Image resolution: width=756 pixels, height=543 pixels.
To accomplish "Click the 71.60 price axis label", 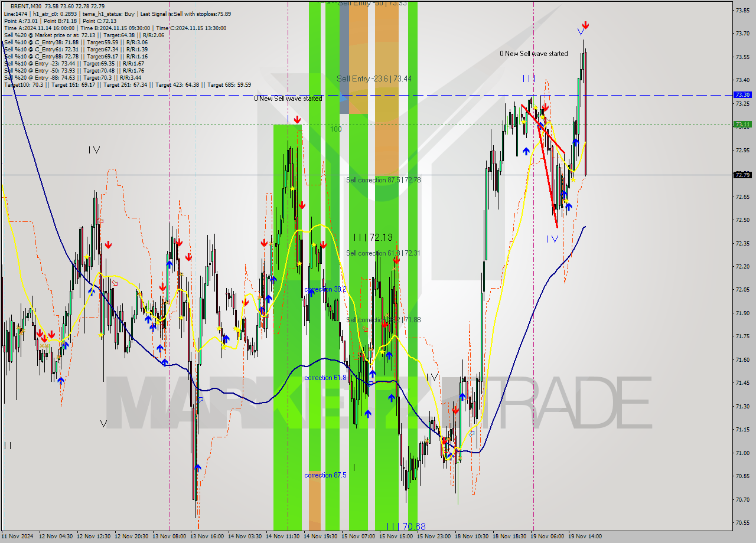I will point(742,359).
